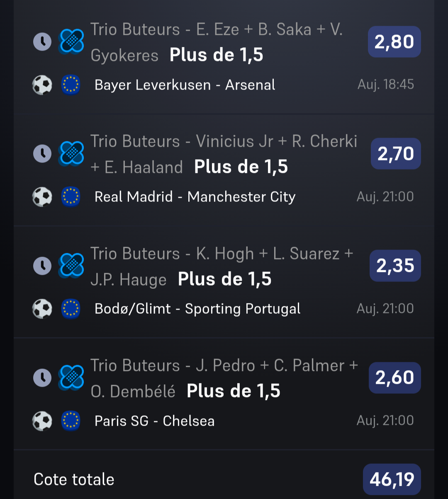Viewport: 448px width, 499px height.
Task: Open the Real Madrid - Manchester City match
Action: tap(195, 197)
